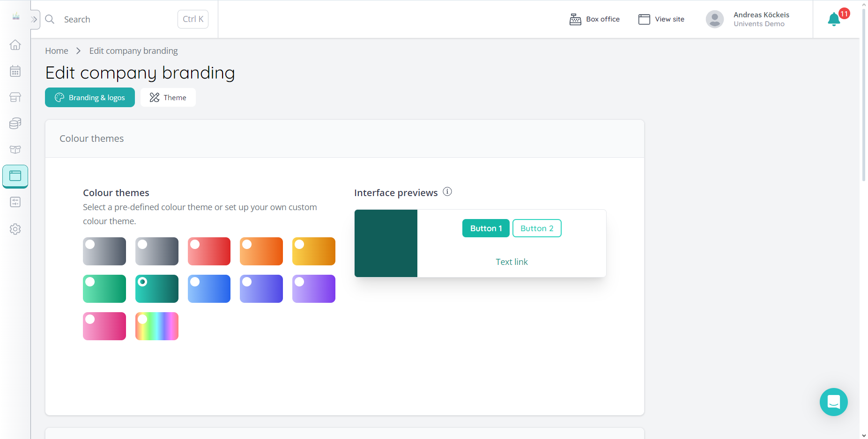Open the search magnifier icon
The height and width of the screenshot is (439, 868).
50,19
